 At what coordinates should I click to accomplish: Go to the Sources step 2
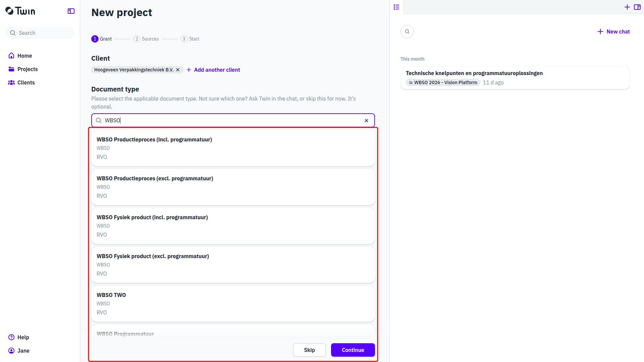pyautogui.click(x=146, y=39)
